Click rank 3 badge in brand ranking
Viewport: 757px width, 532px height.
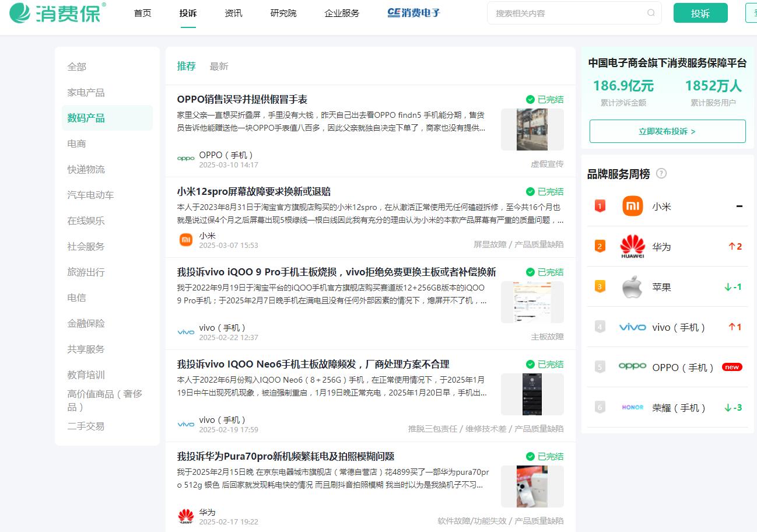pyautogui.click(x=600, y=286)
